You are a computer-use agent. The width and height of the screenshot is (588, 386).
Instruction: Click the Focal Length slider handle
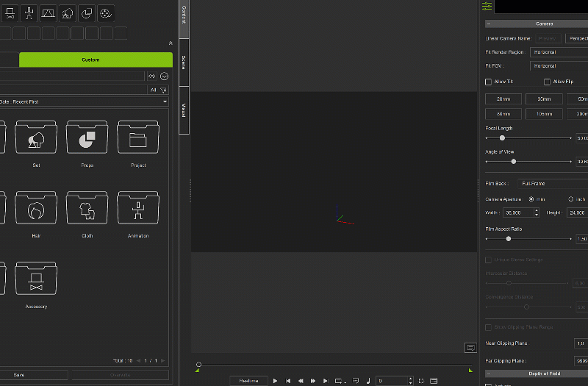pos(502,137)
